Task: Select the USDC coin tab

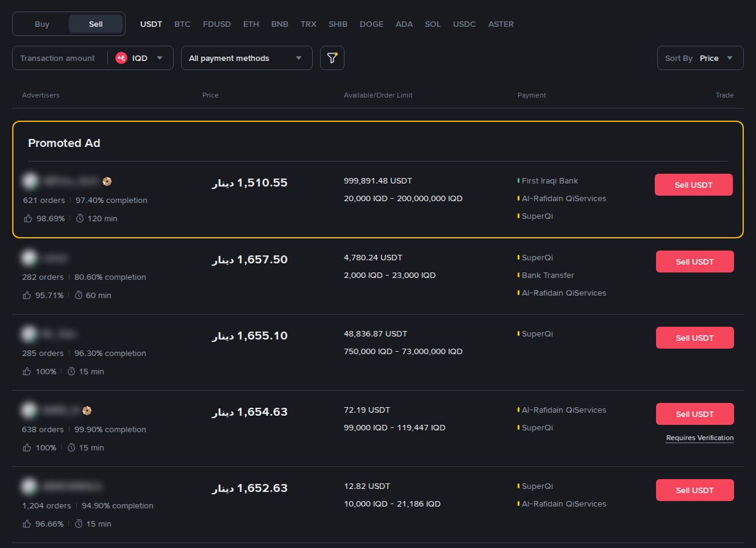Action: [465, 24]
